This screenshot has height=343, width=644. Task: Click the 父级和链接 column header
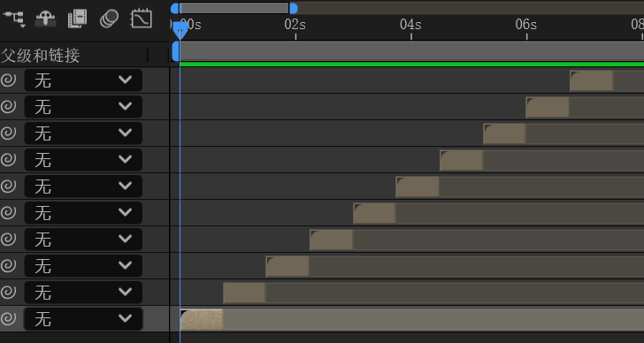pos(41,55)
